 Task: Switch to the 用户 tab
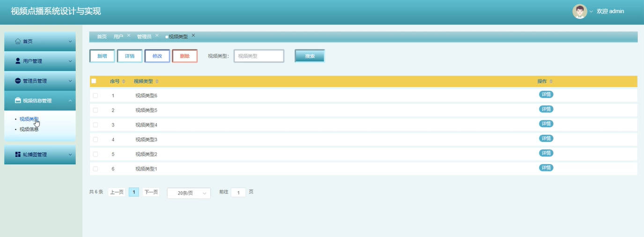118,37
